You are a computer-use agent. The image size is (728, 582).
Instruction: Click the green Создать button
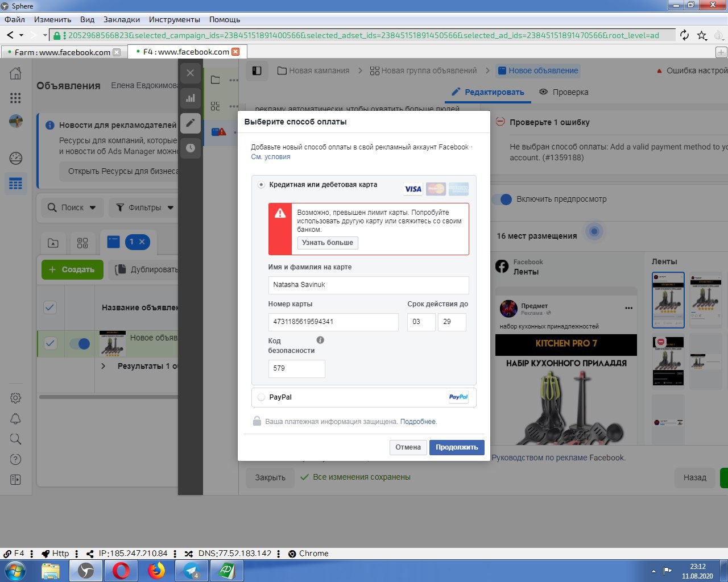click(x=72, y=269)
